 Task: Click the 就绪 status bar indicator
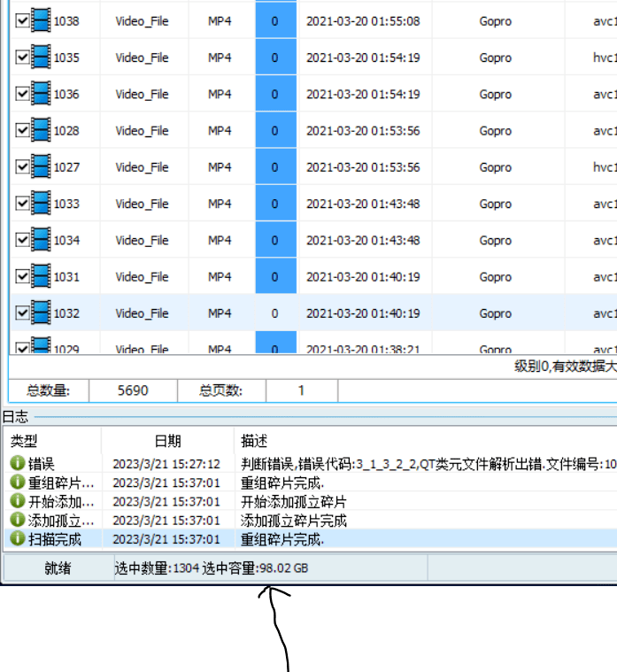click(x=58, y=568)
